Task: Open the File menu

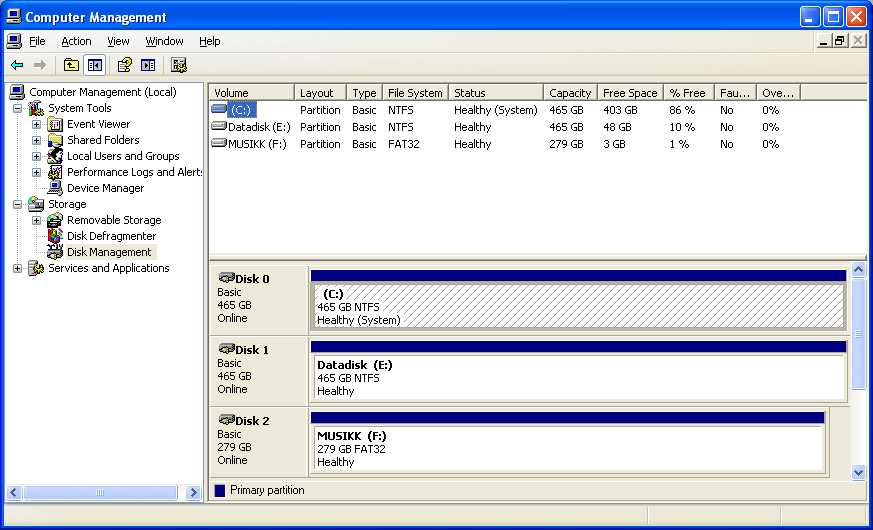Action: tap(37, 41)
